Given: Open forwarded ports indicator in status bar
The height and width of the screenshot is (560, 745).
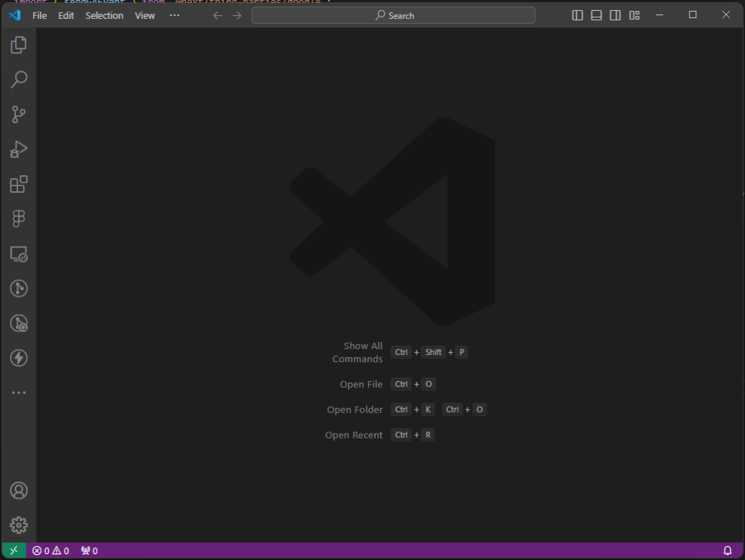Looking at the screenshot, I should (x=89, y=551).
